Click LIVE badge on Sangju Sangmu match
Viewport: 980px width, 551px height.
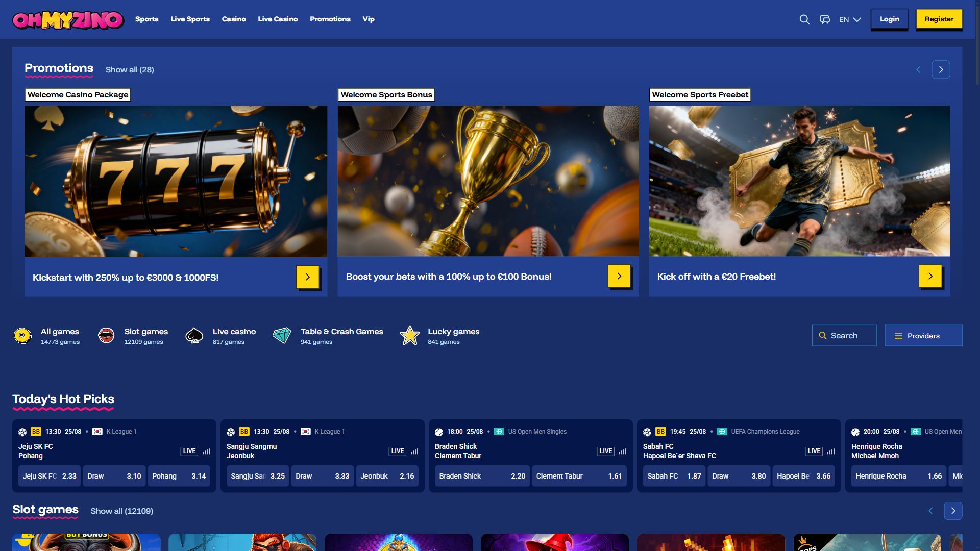pos(398,452)
